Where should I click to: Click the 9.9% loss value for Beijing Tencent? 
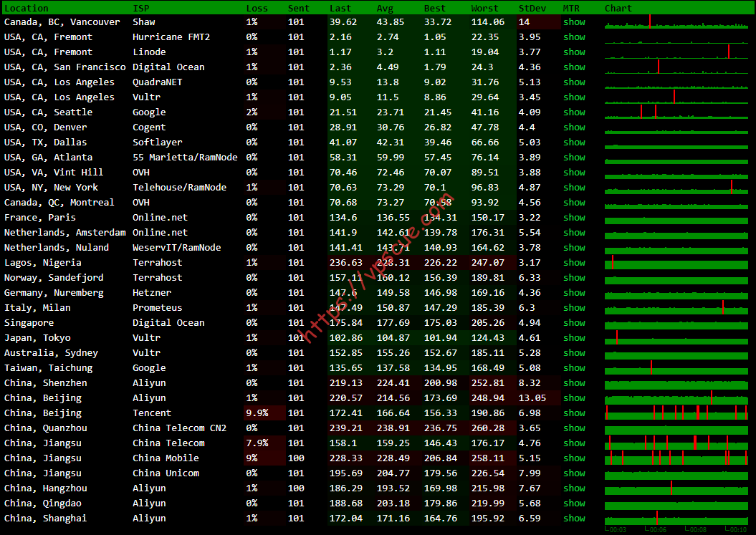pyautogui.click(x=257, y=413)
